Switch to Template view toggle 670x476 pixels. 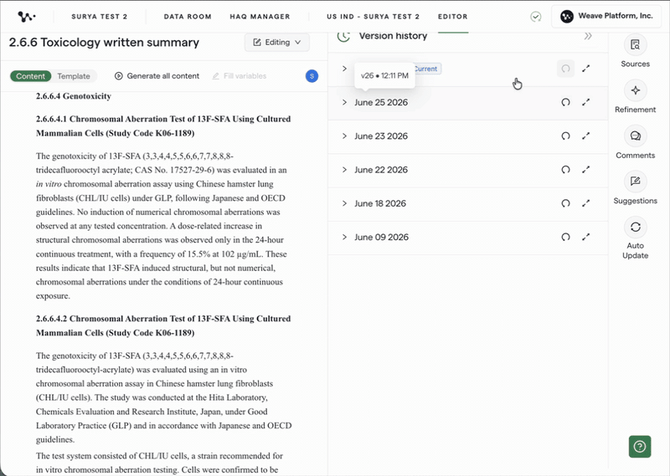point(73,76)
